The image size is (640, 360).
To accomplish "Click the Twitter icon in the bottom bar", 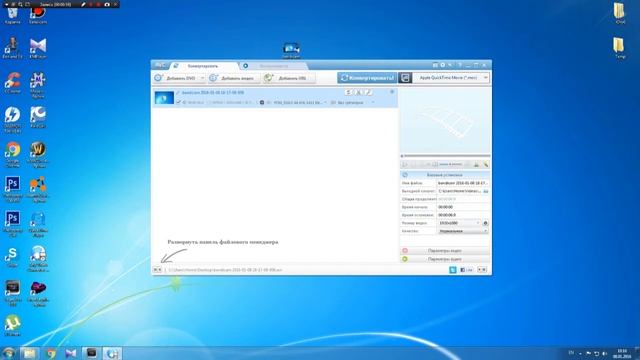I will click(453, 270).
